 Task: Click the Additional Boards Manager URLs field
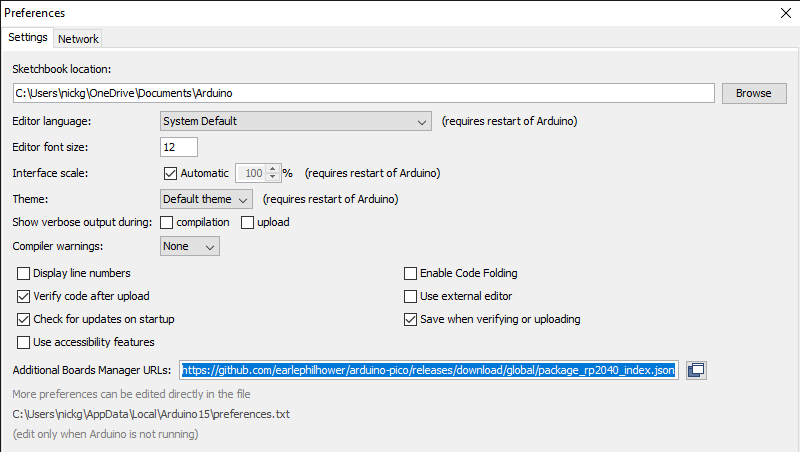click(x=429, y=370)
